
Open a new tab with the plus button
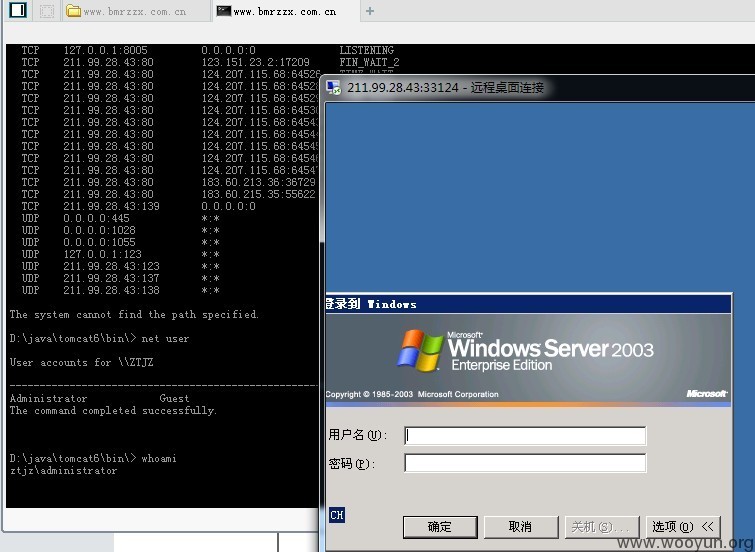coord(370,11)
